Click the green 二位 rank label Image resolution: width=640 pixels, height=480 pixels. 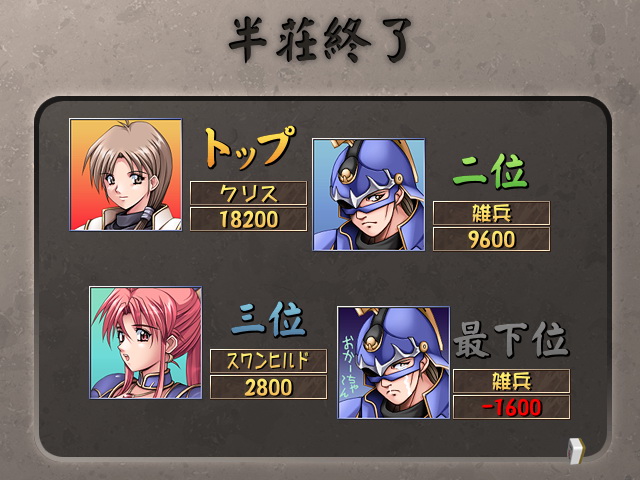tap(491, 171)
